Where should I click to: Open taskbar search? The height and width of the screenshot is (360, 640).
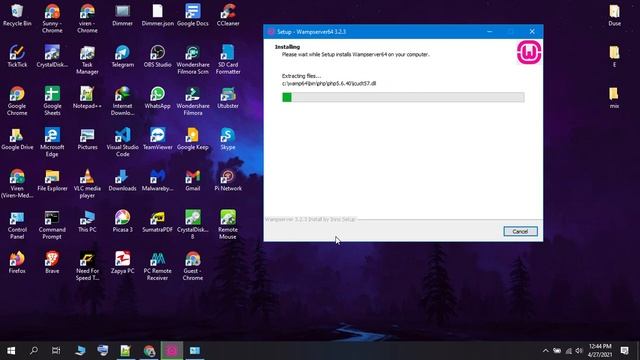(x=34, y=351)
